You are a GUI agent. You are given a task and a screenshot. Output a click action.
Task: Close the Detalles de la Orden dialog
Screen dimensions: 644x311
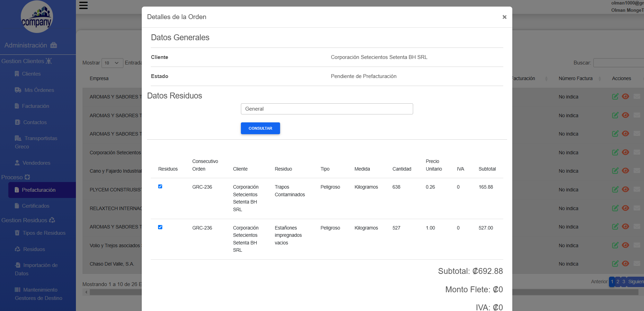coord(504,17)
